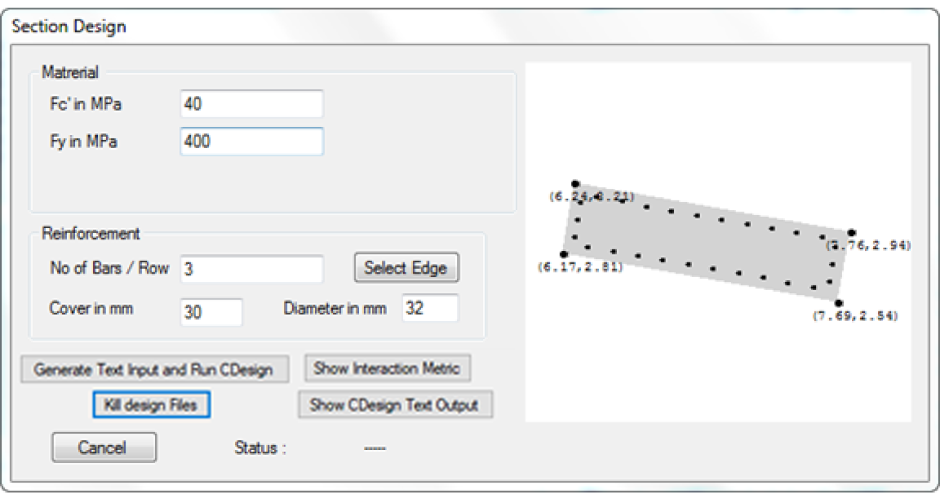This screenshot has height=500, width=940.
Task: Click the gray section shape in preview
Action: pyautogui.click(x=707, y=243)
